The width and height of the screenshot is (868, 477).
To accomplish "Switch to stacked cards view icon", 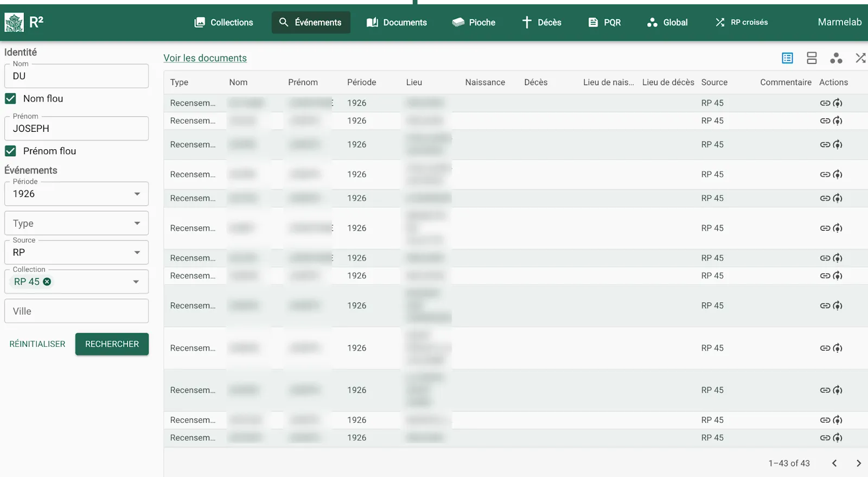I will coord(812,58).
